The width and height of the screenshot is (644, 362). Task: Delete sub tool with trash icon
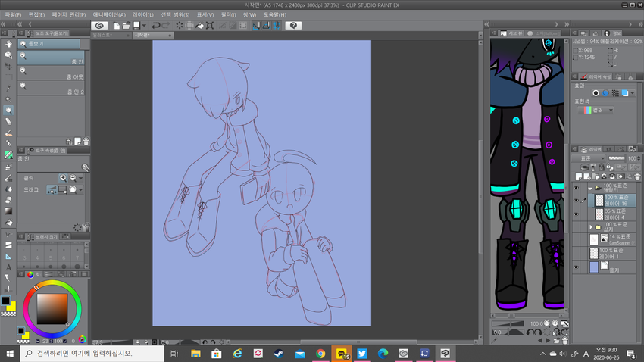click(x=86, y=142)
